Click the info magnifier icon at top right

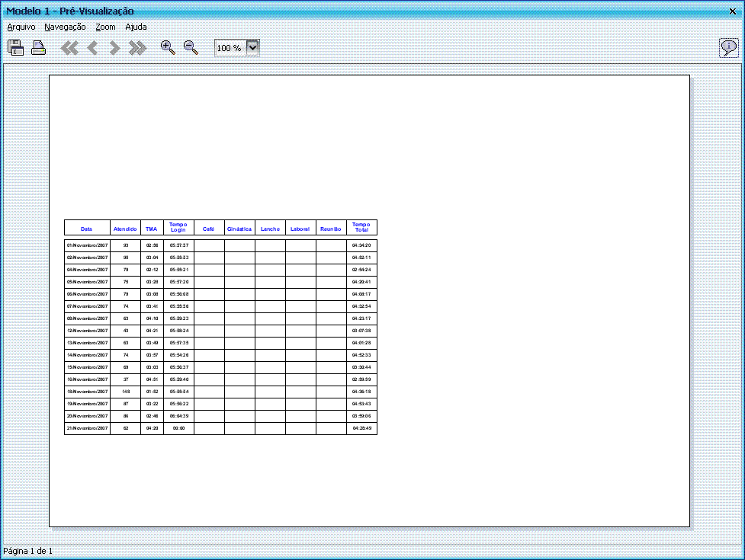[x=728, y=47]
